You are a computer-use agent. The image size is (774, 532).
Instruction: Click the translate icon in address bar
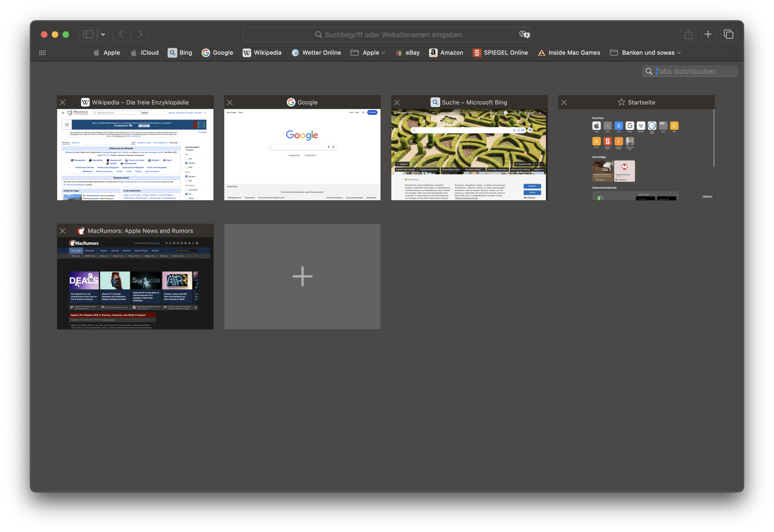(524, 34)
